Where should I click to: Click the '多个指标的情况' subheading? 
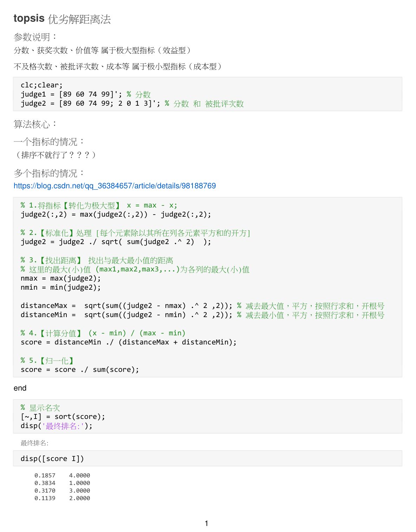[49, 173]
